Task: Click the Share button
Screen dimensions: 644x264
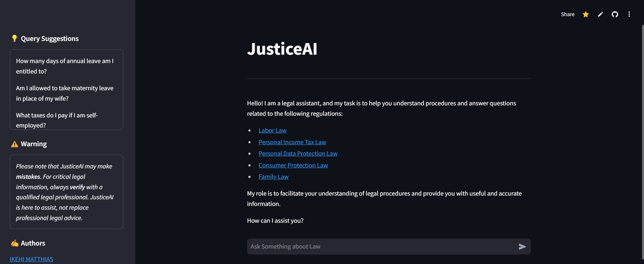Action: click(567, 14)
